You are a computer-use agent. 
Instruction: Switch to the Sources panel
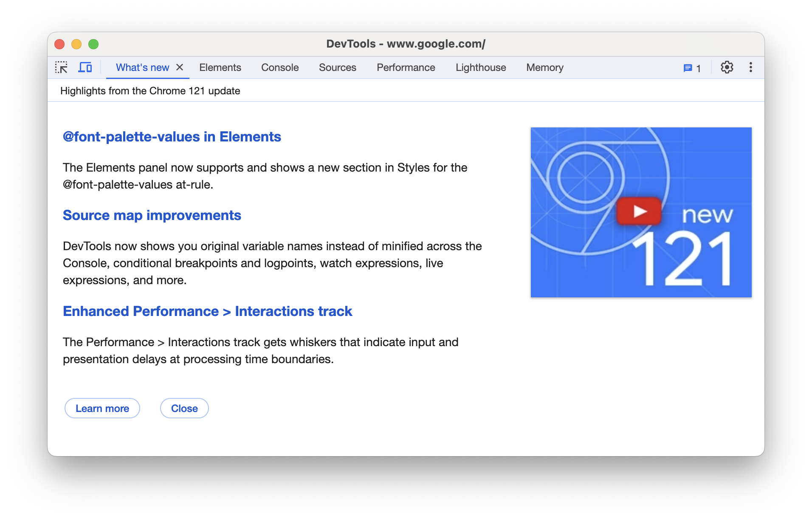[x=337, y=68]
